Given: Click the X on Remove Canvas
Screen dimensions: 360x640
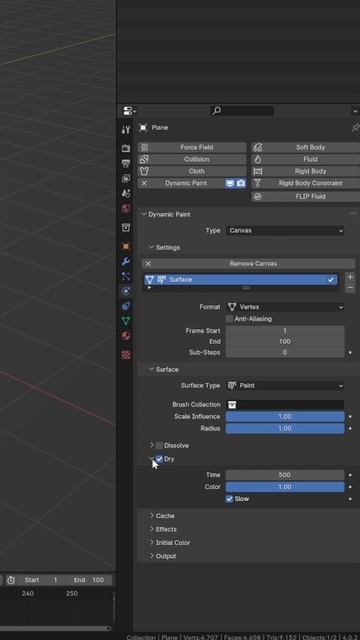Looking at the screenshot, I should point(148,264).
